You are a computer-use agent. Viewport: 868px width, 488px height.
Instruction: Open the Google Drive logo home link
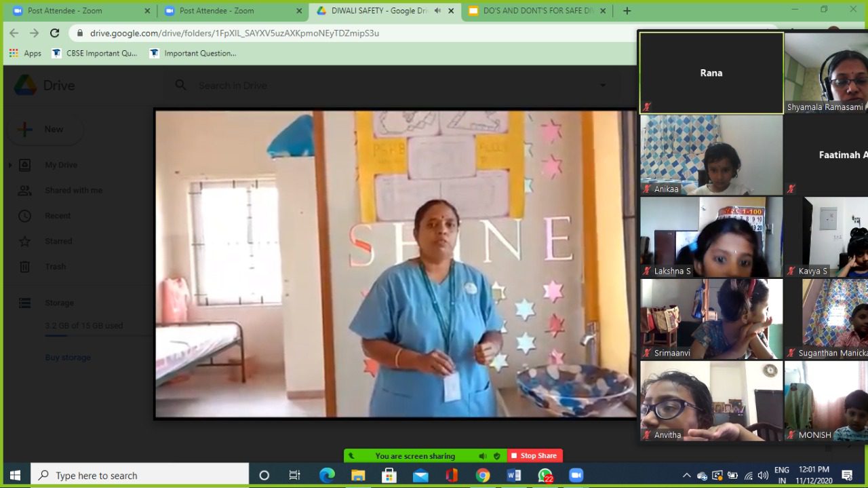pyautogui.click(x=45, y=86)
